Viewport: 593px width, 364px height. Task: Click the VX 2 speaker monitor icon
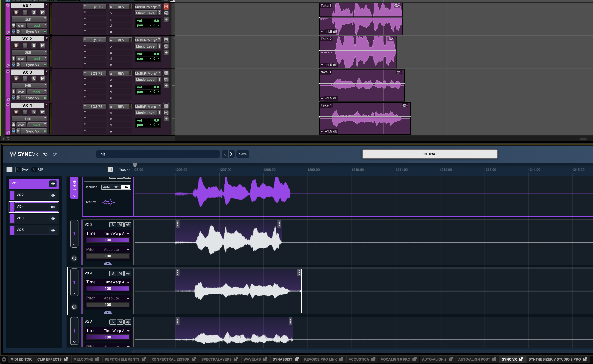click(128, 225)
